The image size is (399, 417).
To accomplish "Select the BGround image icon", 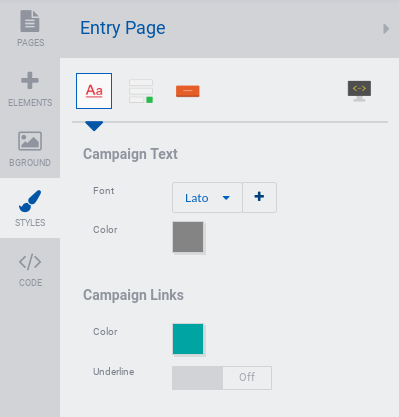I will [30, 141].
